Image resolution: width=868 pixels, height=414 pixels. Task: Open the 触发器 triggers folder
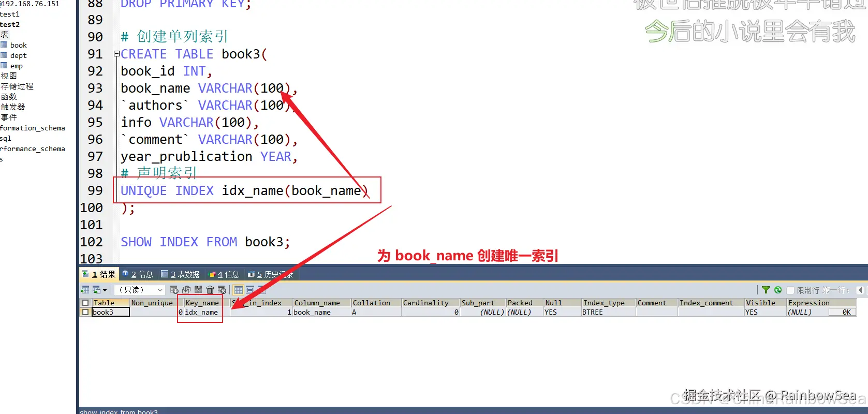click(x=13, y=107)
